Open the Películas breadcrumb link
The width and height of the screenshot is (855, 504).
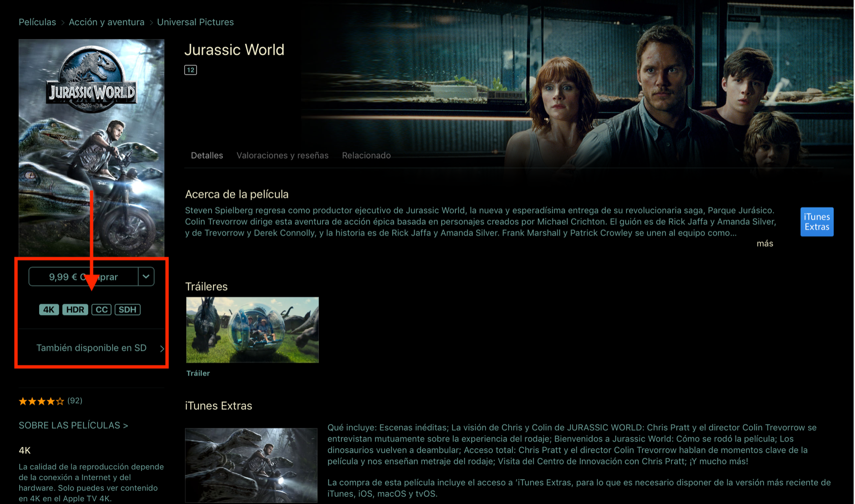tap(37, 22)
